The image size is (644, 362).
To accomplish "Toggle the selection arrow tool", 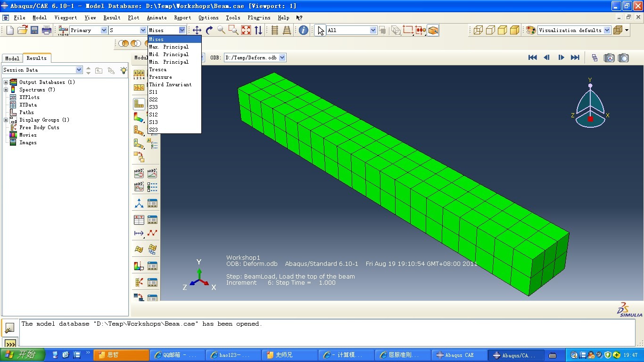I will point(321,30).
